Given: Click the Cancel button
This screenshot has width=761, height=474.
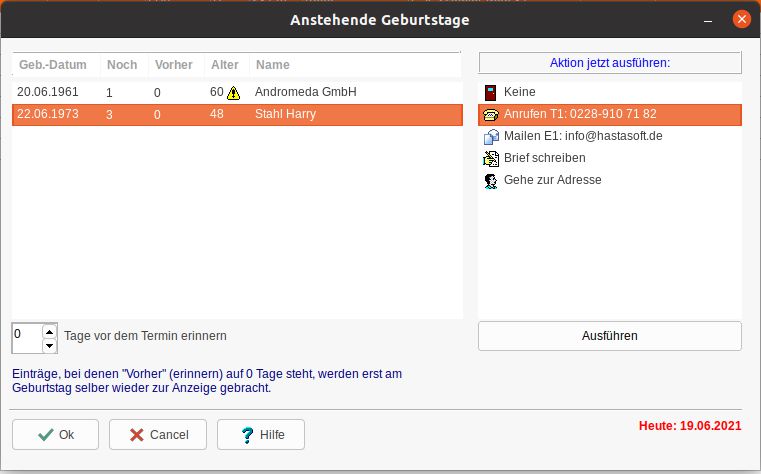Looking at the screenshot, I should click(x=158, y=435).
